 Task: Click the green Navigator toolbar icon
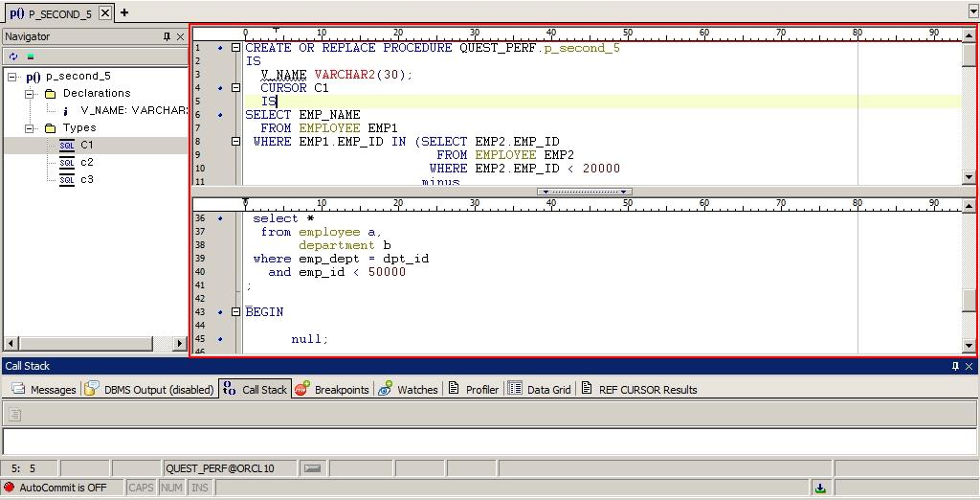[31, 57]
